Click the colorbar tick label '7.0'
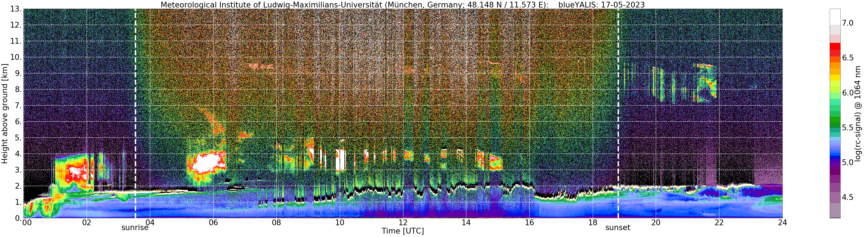868x237 pixels. point(848,23)
